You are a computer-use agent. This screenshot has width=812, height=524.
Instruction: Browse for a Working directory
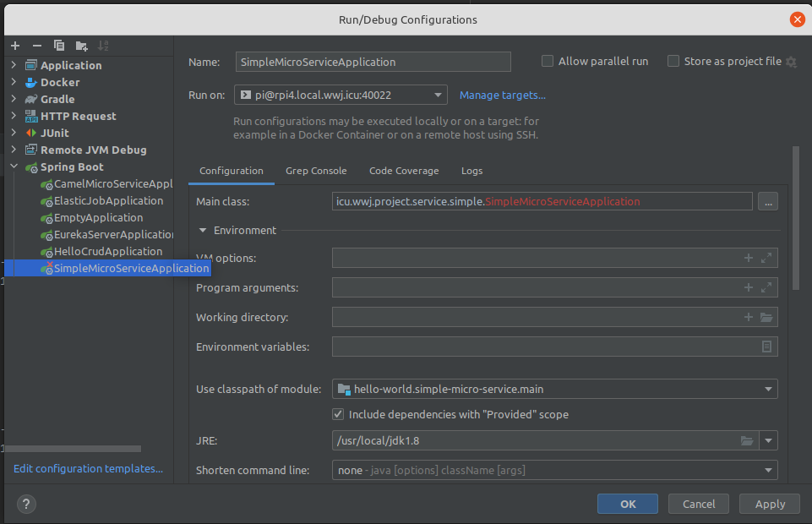pyautogui.click(x=766, y=317)
